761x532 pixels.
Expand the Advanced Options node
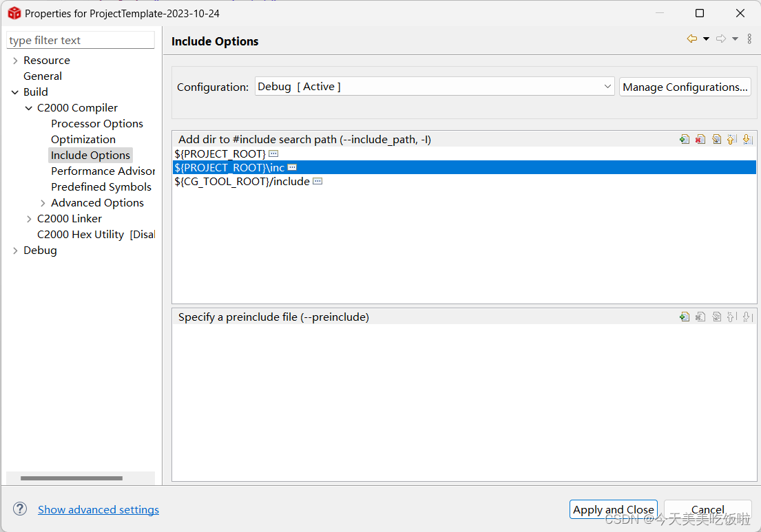click(x=43, y=203)
